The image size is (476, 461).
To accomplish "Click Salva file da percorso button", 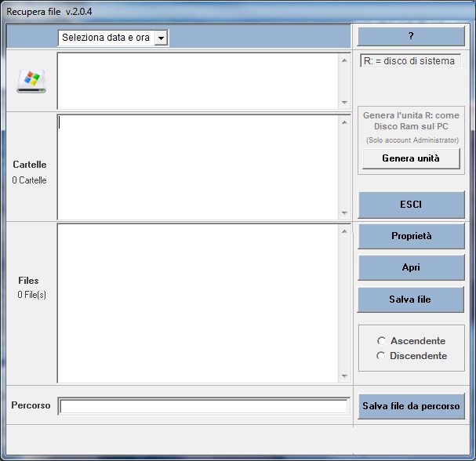I will 411,406.
